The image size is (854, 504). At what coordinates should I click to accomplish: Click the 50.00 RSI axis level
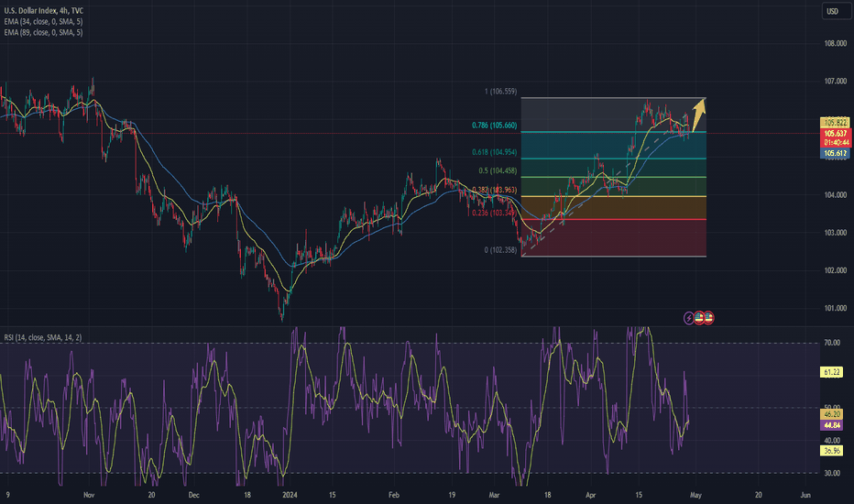832,408
